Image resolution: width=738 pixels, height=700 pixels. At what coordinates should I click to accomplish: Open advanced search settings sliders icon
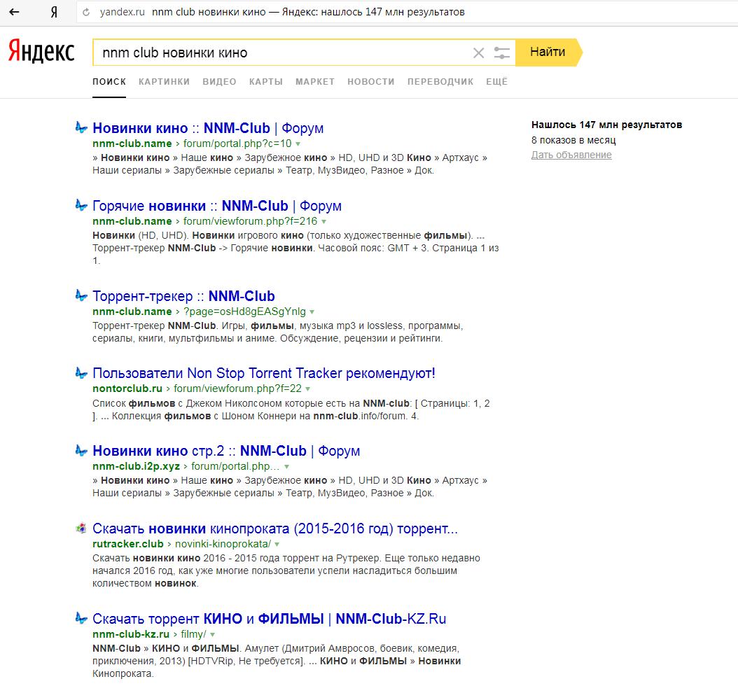(502, 52)
